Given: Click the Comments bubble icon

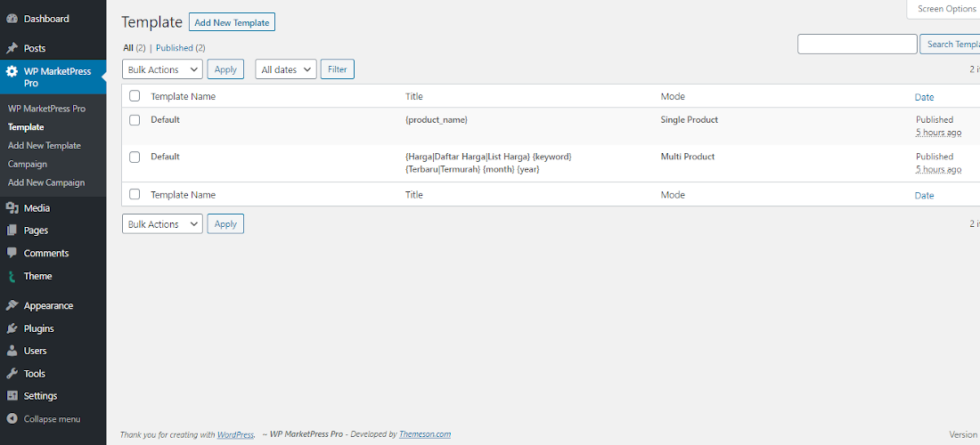Looking at the screenshot, I should click(12, 253).
